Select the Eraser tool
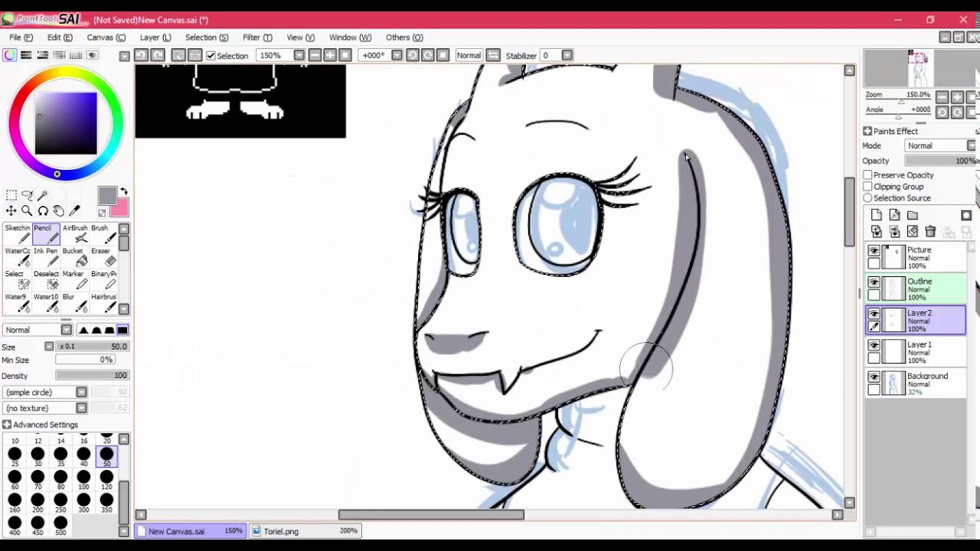This screenshot has height=551, width=980. tap(103, 257)
